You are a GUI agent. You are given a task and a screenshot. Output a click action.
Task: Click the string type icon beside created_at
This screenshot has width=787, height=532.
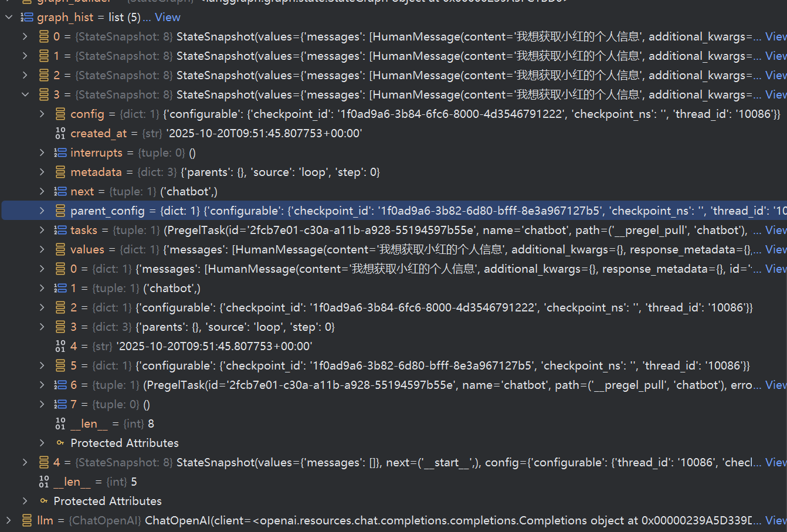pyautogui.click(x=60, y=133)
